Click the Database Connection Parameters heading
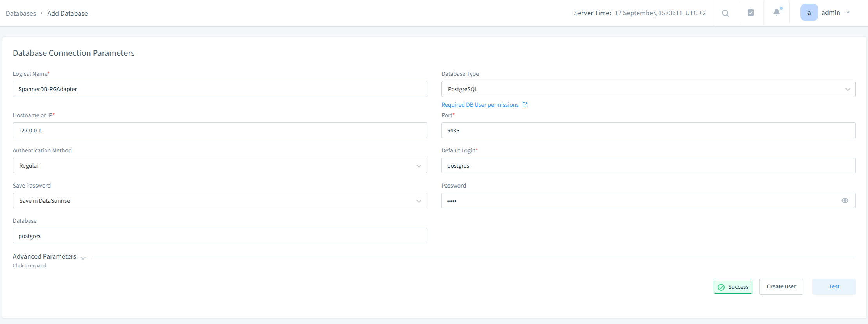Viewport: 868px width, 324px height. [73, 53]
